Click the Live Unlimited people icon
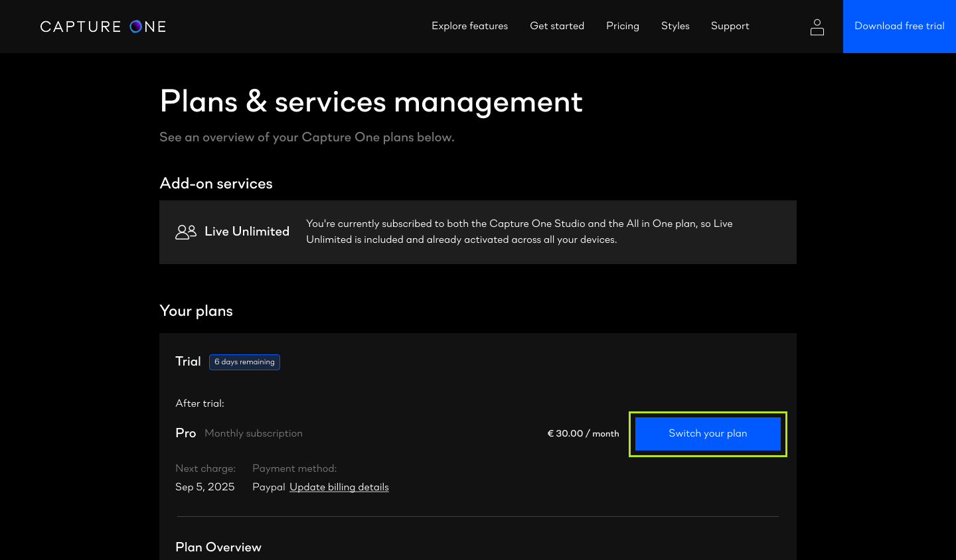Screen dimensions: 956x560 [x=186, y=232]
